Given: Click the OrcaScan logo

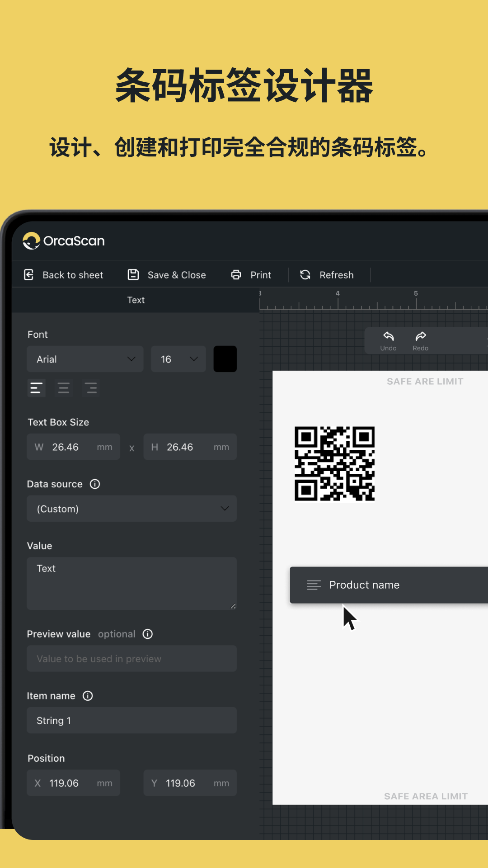Looking at the screenshot, I should coord(64,241).
